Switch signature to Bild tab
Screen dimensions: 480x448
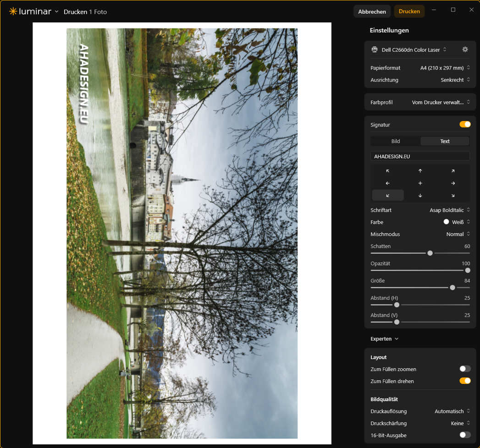point(396,141)
